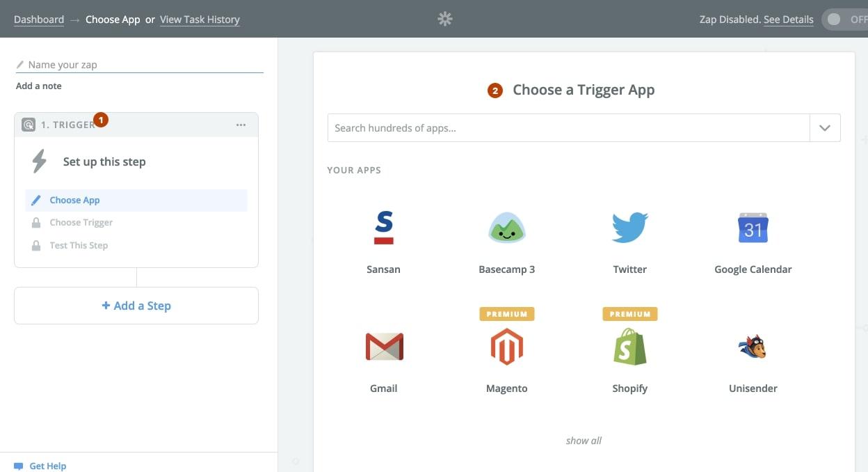
Task: Click the Zapier logo in header
Action: coord(445,19)
